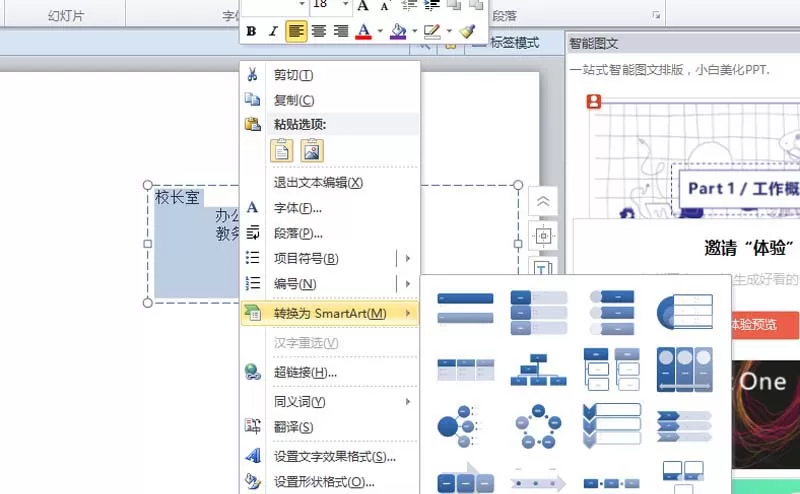Viewport: 800px width, 494px height.
Task: Choose 复制(C) from context menu
Action: tap(330, 100)
